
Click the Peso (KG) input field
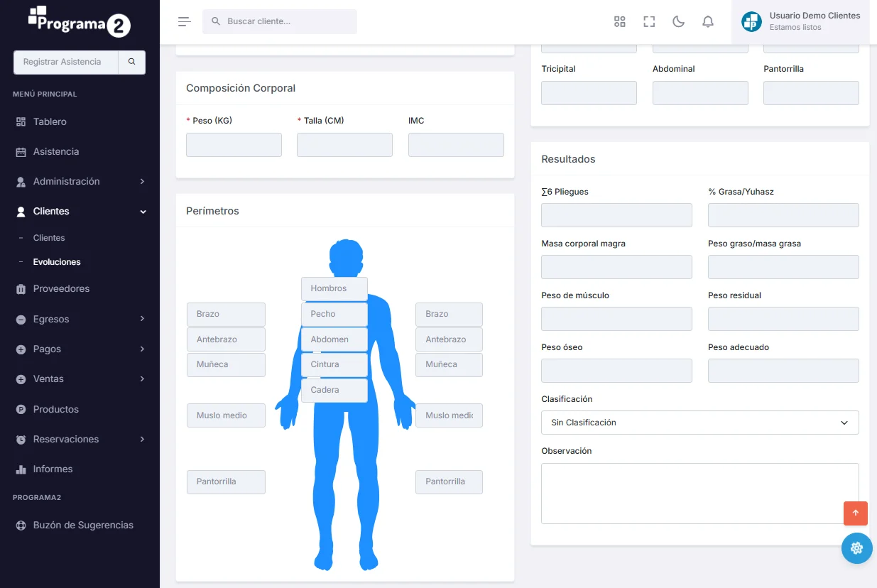[x=234, y=145]
